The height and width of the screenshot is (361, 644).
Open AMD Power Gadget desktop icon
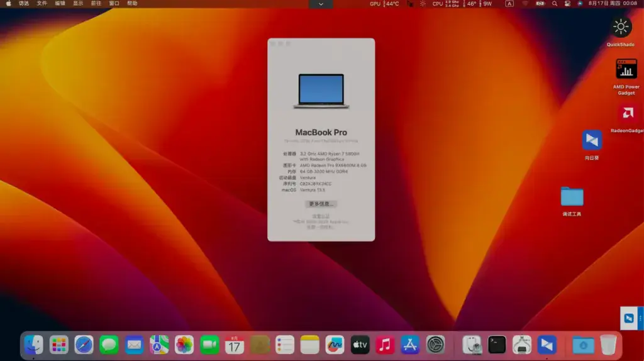626,69
